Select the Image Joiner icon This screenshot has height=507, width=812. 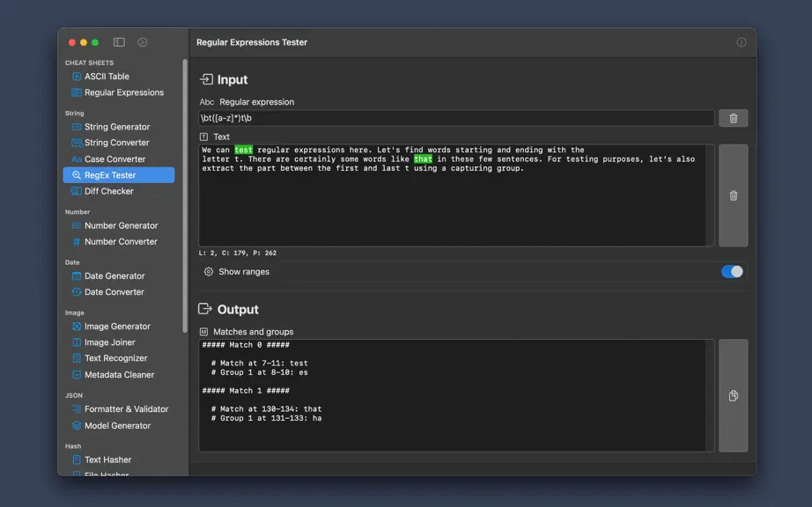[x=76, y=342]
